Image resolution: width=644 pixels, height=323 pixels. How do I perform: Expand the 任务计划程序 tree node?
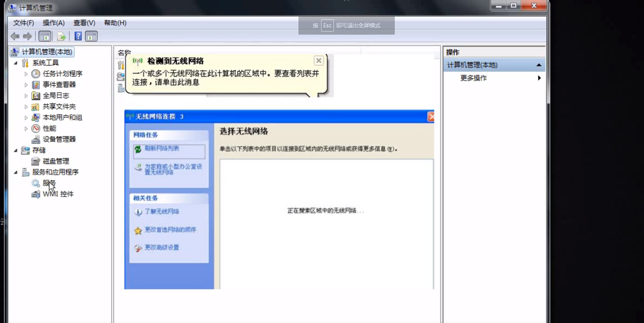pos(26,74)
